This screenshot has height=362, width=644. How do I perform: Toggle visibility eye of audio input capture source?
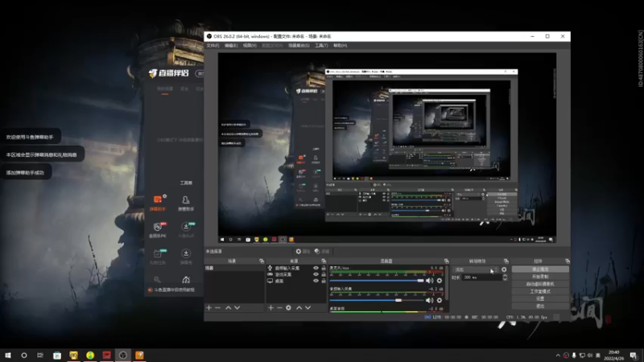point(316,268)
